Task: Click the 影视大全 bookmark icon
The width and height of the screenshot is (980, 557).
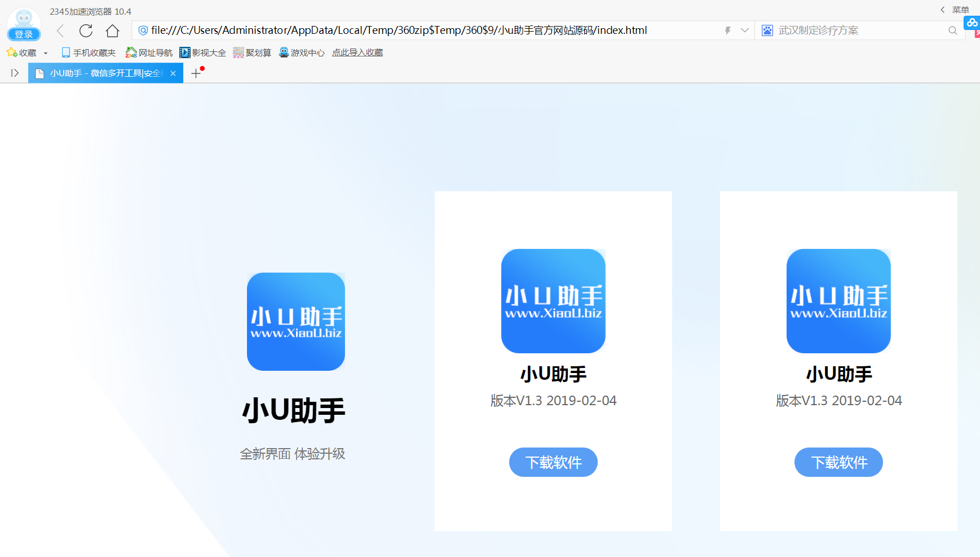Action: tap(185, 52)
